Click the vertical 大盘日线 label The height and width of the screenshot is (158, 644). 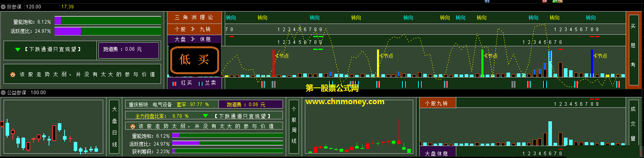tap(114, 126)
